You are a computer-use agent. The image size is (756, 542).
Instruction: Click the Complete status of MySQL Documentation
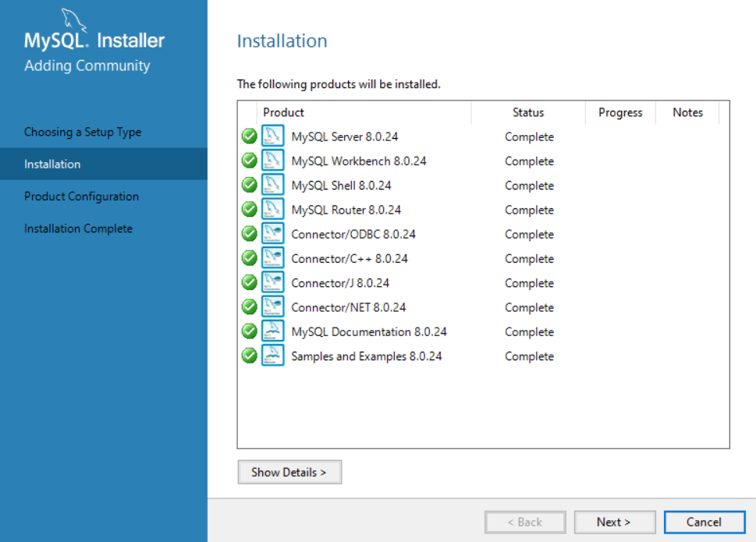click(529, 332)
